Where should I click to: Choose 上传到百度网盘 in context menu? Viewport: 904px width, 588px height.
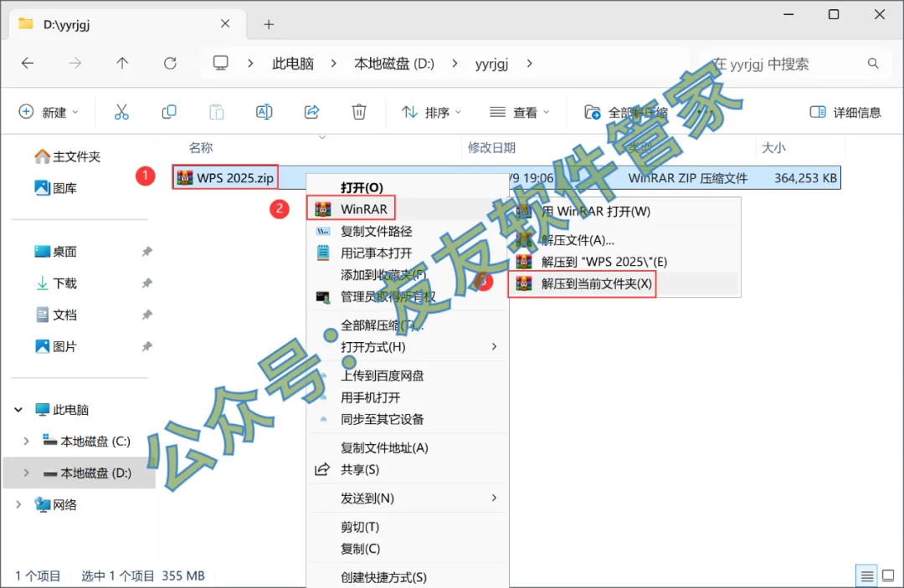pos(382,376)
